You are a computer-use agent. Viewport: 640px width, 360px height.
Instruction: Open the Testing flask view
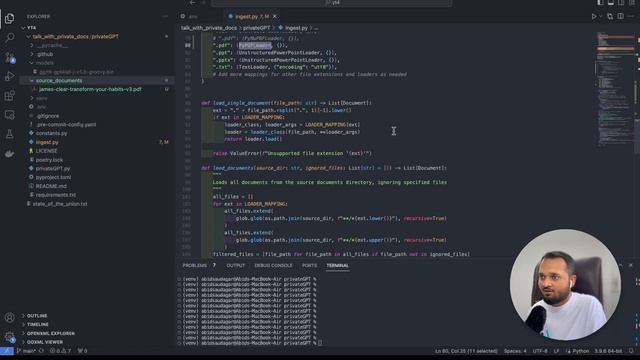tap(9, 134)
